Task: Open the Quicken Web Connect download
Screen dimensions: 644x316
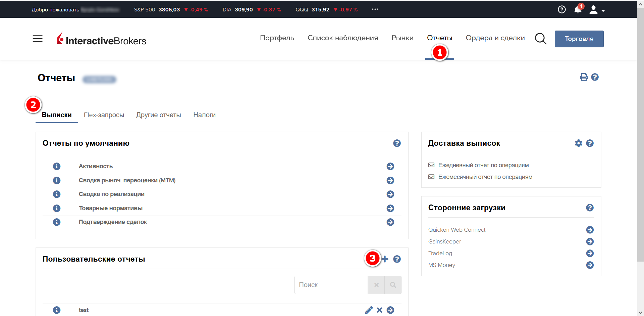Action: [590, 230]
